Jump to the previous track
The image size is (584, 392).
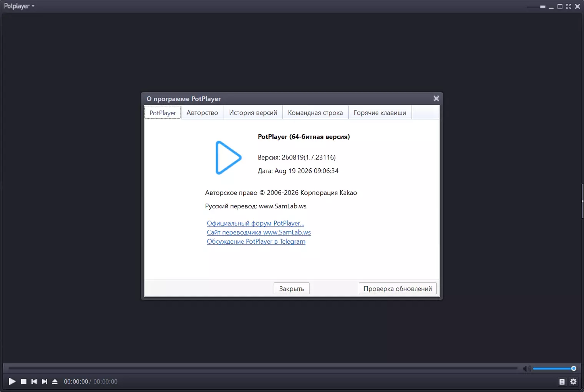[x=34, y=381]
